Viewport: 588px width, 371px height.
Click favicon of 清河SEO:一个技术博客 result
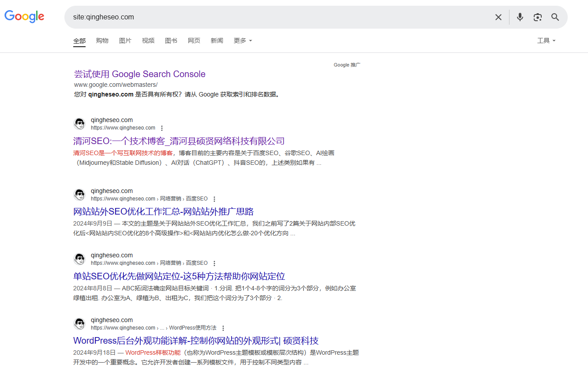79,124
